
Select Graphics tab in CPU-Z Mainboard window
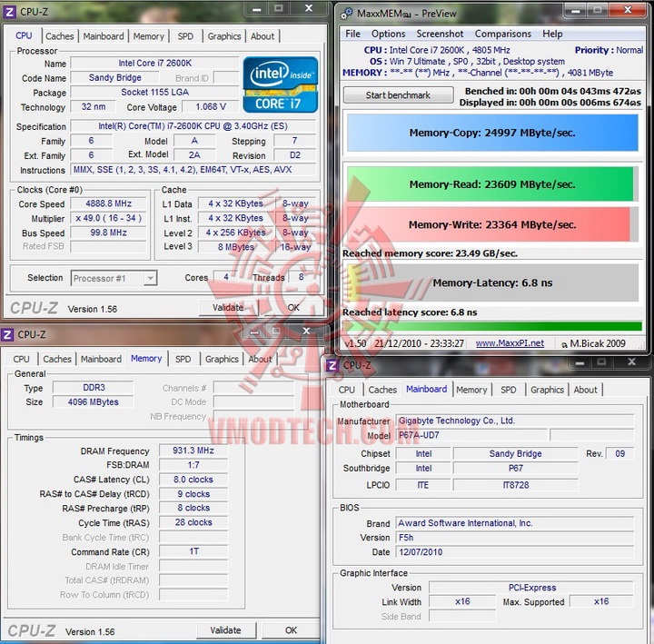click(547, 390)
